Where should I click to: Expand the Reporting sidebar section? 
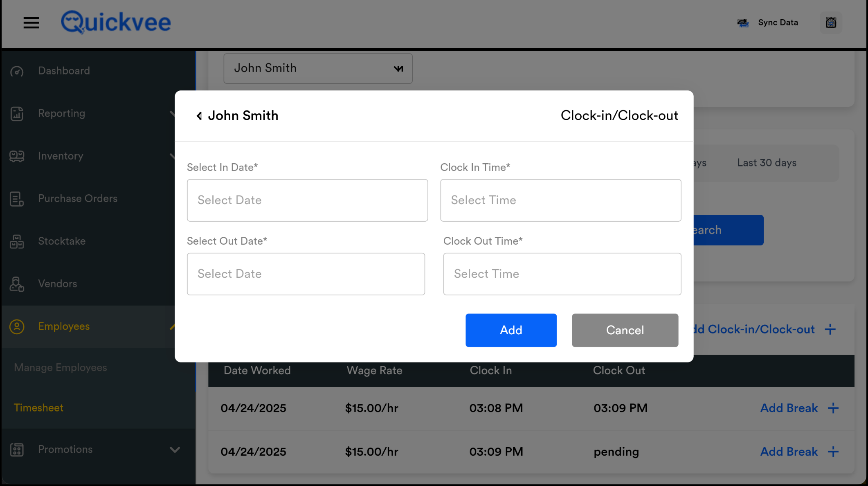(x=61, y=113)
